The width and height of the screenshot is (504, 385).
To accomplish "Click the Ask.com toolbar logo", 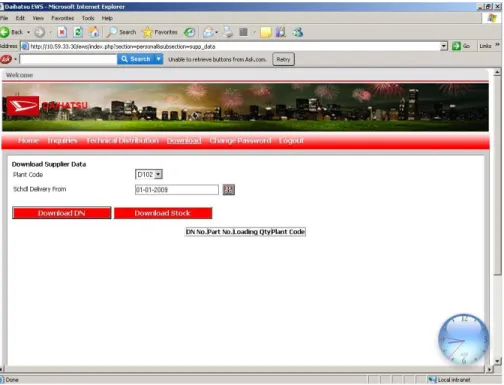I will click(x=6, y=59).
